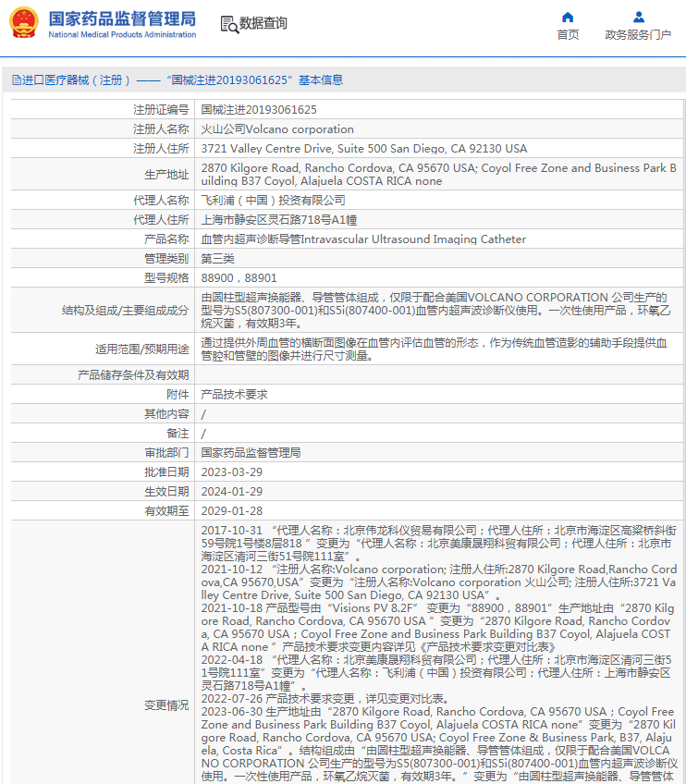Image resolution: width=686 pixels, height=784 pixels.
Task: Click 国家药品监督管理局 header title
Action: [x=122, y=18]
